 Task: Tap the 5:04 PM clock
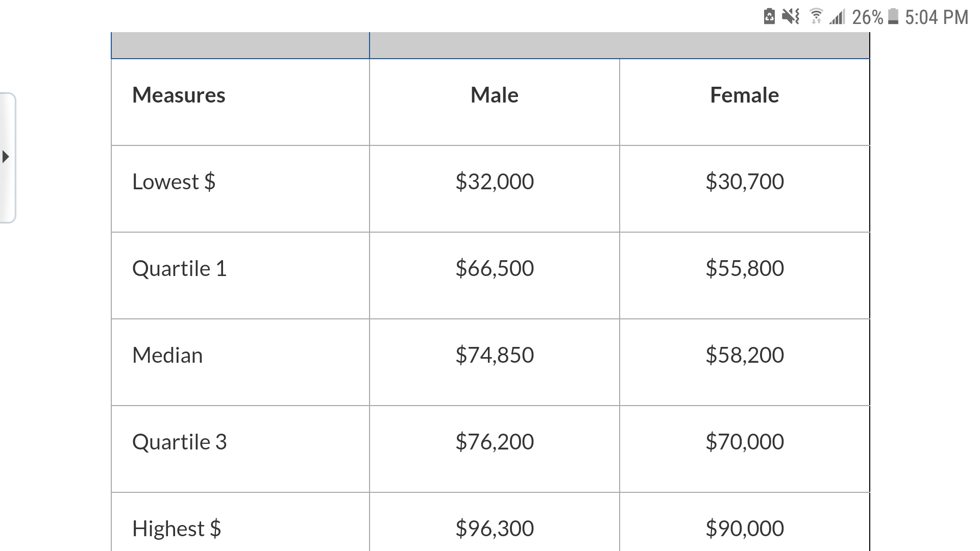point(937,17)
